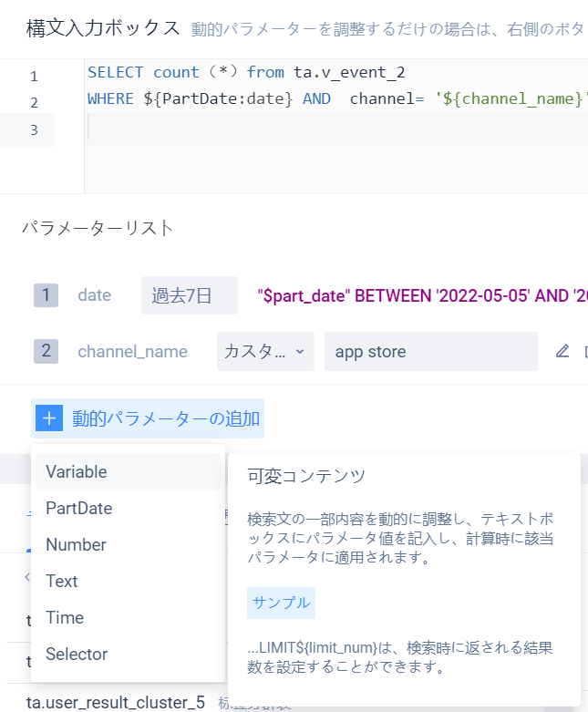
Task: Click the $part_date BETWEEN preview text
Action: tap(422, 295)
